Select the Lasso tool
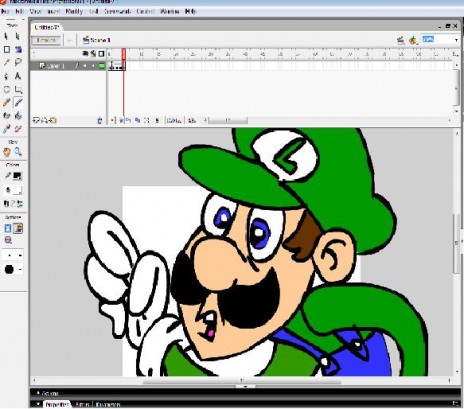 click(18, 62)
